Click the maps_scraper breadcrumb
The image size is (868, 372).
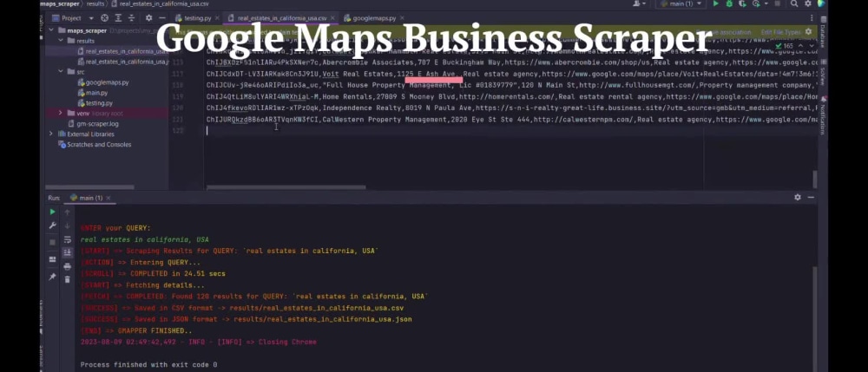59,3
